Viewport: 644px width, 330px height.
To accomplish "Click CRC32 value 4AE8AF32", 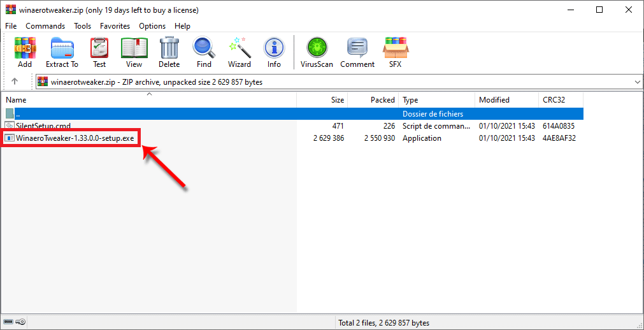I will 559,138.
